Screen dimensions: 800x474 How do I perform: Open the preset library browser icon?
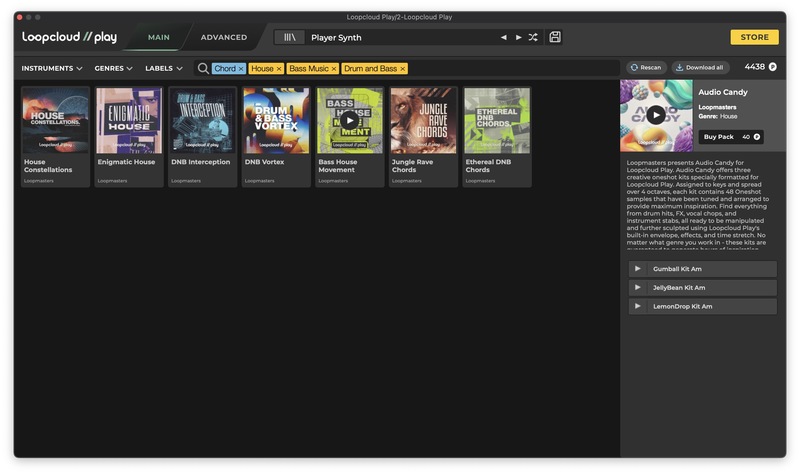290,37
